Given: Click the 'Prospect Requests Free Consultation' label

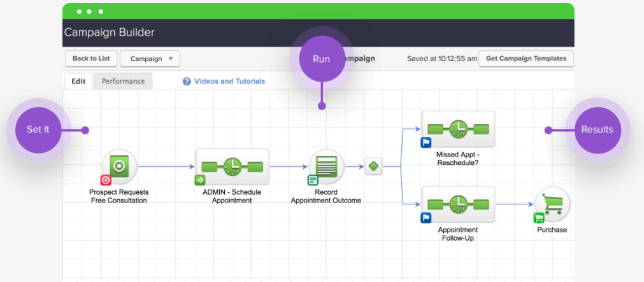Looking at the screenshot, I should (x=119, y=197).
